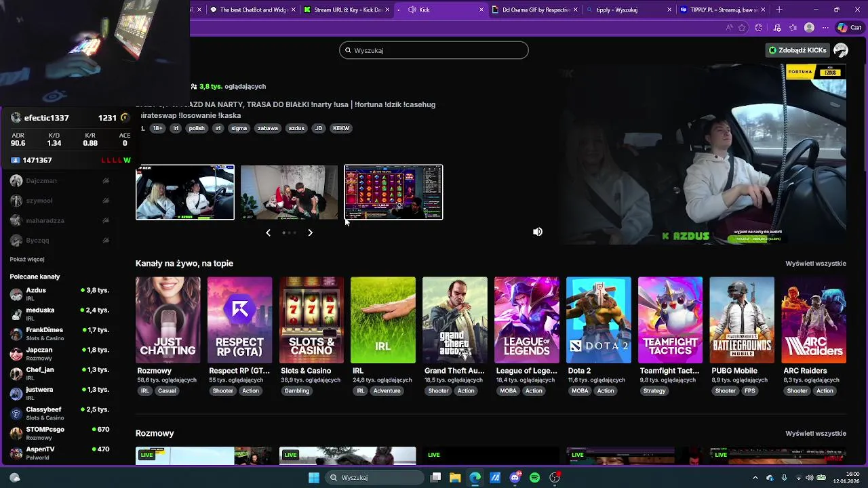Click the browser favorites star icon

coord(743,28)
